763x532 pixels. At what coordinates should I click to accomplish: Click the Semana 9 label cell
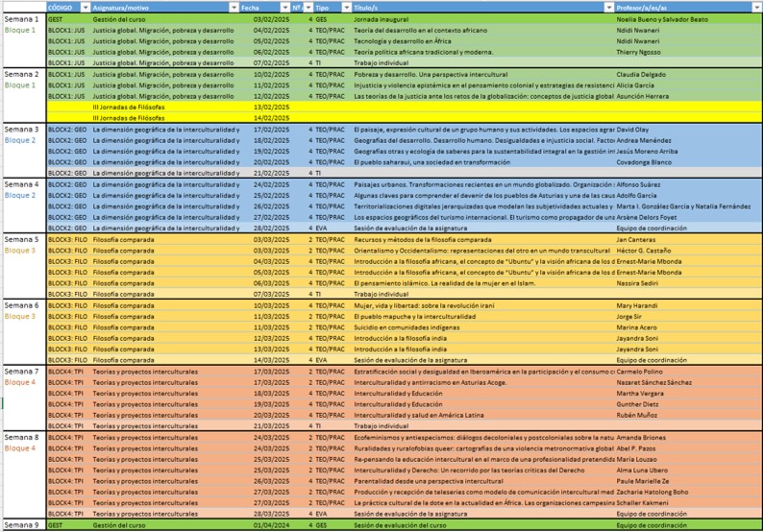[22, 525]
